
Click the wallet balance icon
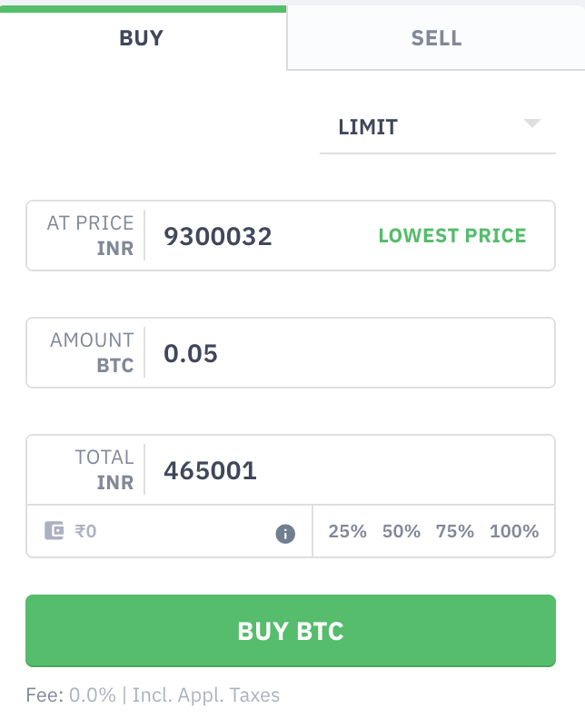click(55, 533)
